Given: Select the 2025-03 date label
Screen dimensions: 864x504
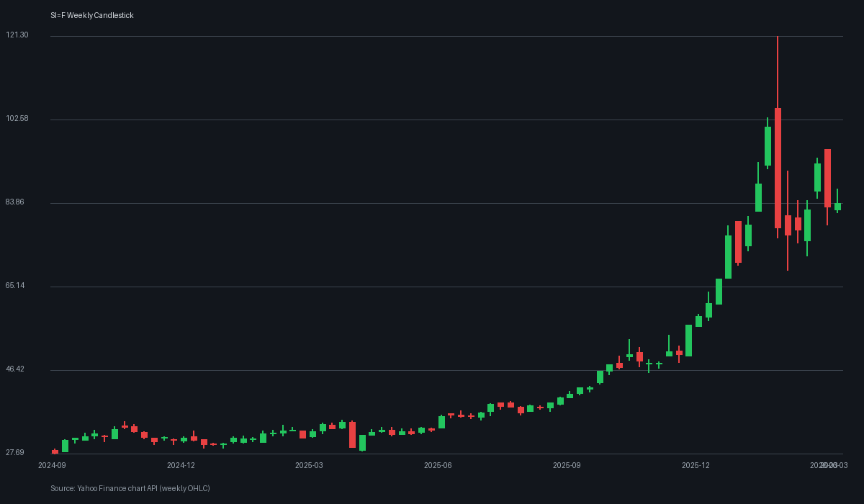Looking at the screenshot, I should [309, 466].
